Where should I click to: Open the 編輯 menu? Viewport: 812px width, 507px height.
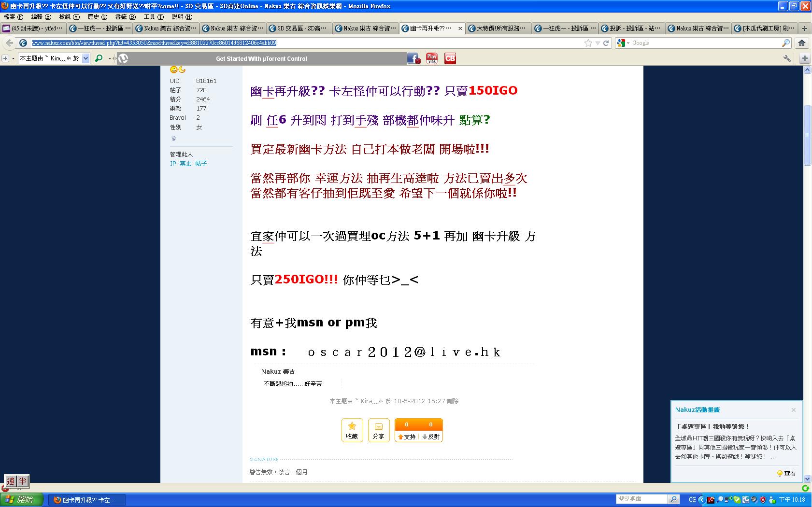[41, 17]
